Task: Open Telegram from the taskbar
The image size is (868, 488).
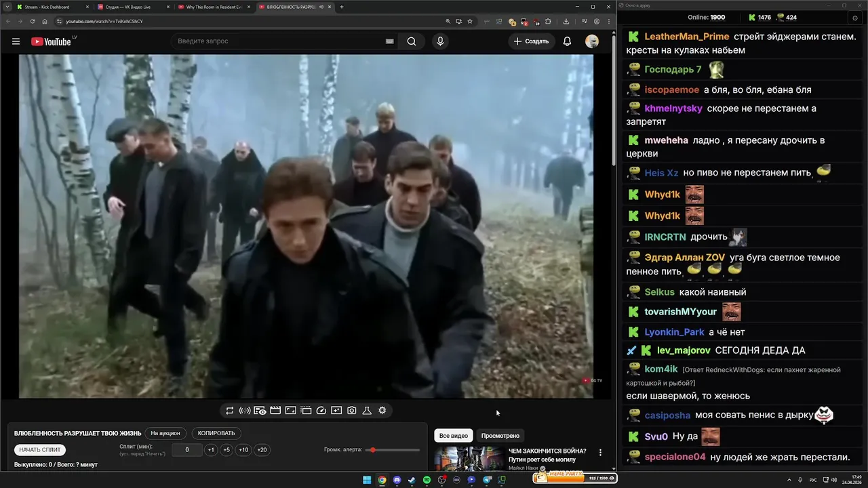Action: [x=486, y=480]
